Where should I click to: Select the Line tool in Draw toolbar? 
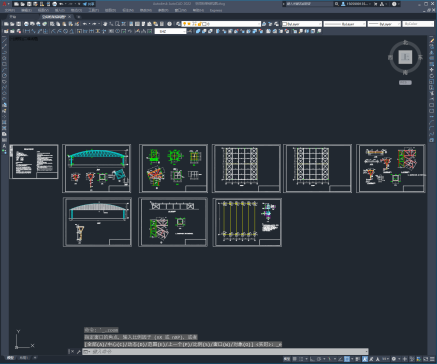click(x=4, y=40)
